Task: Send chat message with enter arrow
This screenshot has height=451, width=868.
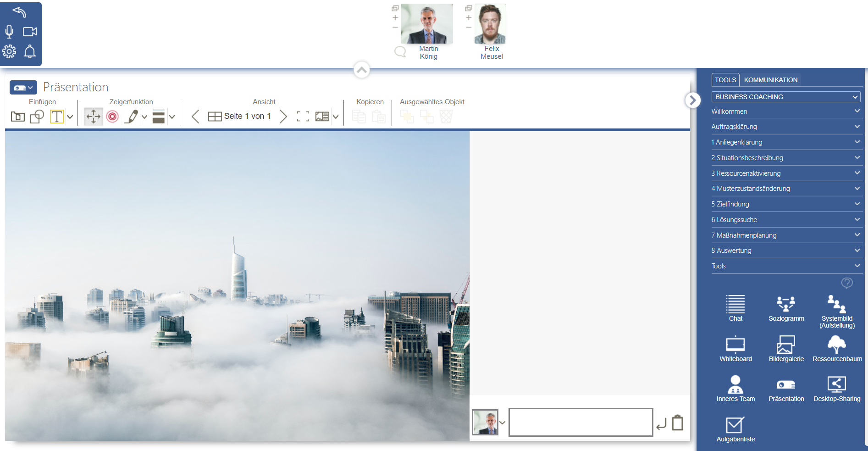Action: 661,424
